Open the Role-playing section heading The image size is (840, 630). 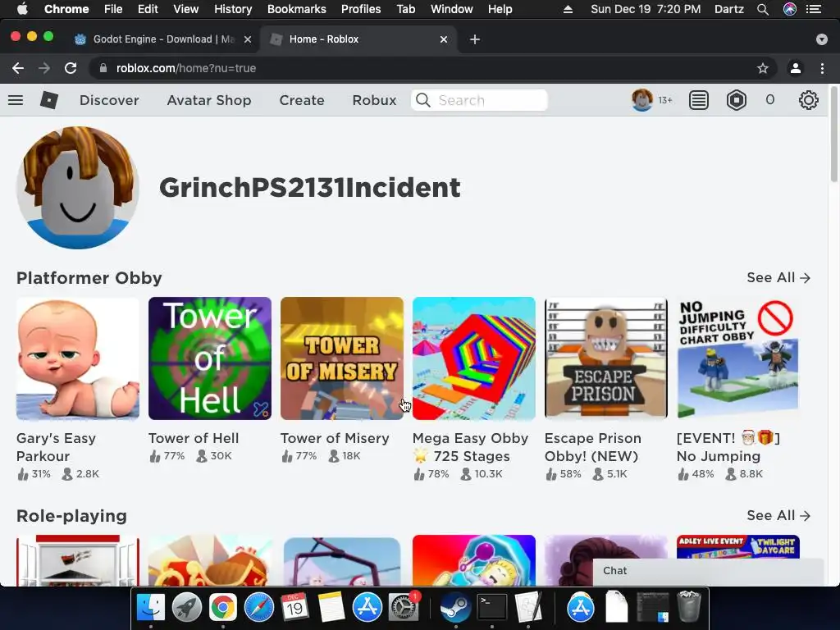[x=72, y=515]
